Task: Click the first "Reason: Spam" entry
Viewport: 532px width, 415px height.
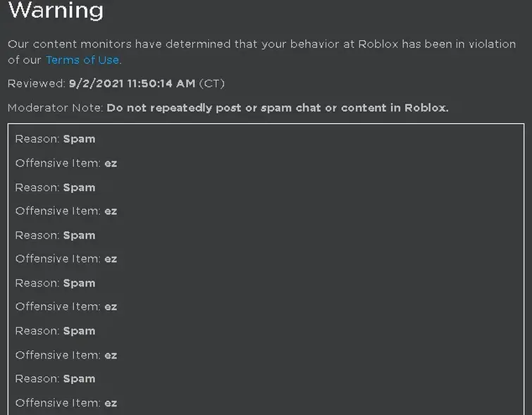Action: [55, 139]
